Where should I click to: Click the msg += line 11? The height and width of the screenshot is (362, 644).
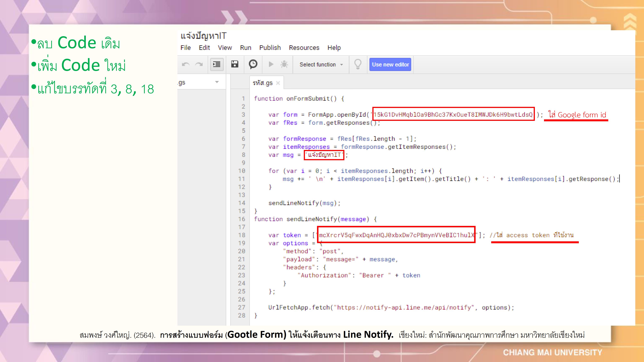(x=451, y=179)
